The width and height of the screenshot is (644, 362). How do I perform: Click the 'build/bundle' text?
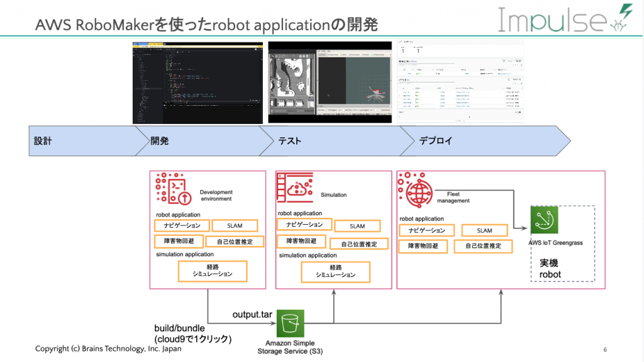point(179,328)
